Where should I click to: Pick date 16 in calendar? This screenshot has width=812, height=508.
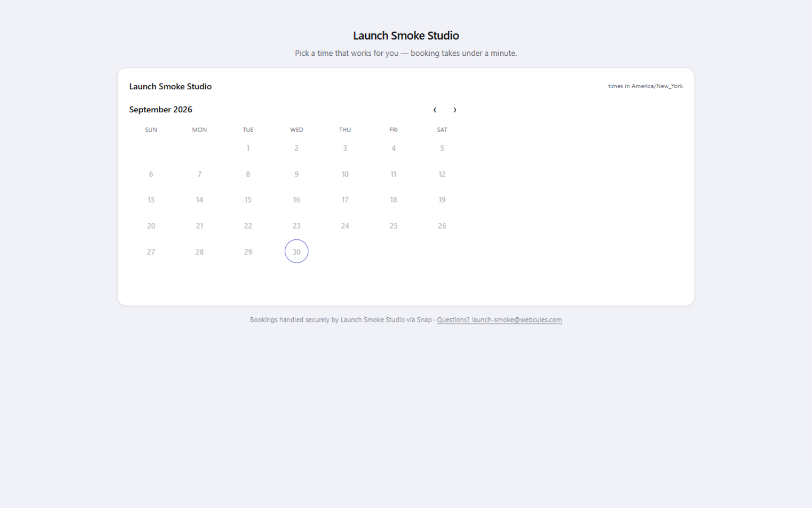pos(297,200)
